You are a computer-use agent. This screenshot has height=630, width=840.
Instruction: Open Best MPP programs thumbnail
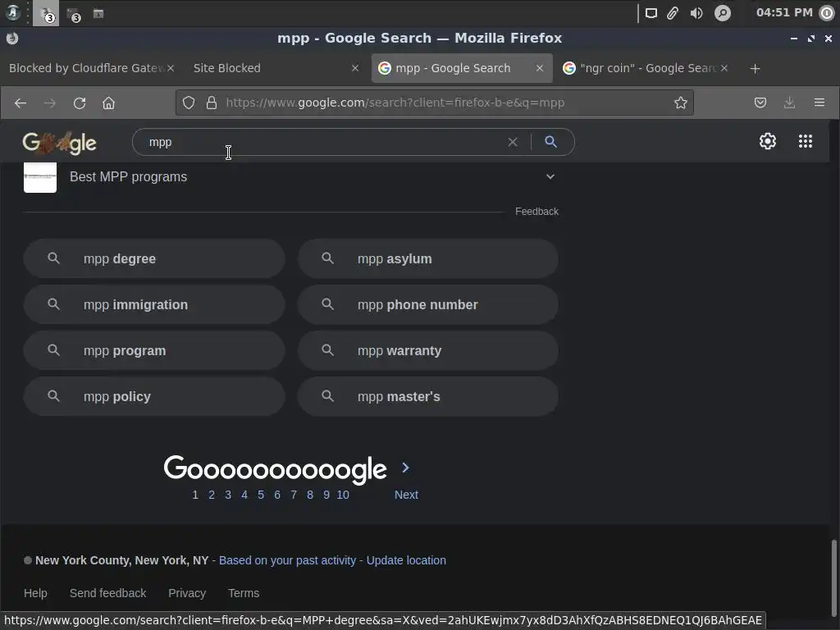pos(40,177)
